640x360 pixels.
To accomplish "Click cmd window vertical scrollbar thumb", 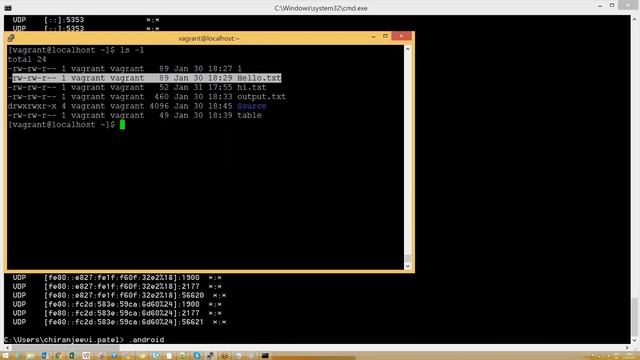I will click(635, 317).
